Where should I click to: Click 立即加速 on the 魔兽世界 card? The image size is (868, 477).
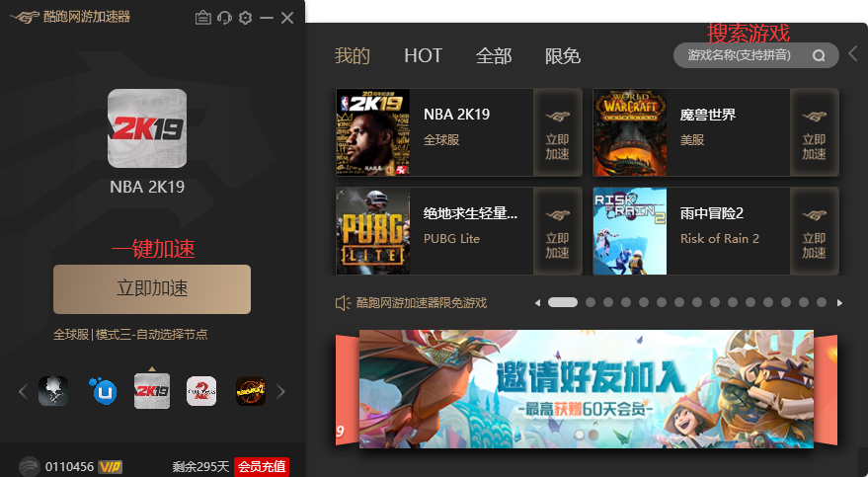click(815, 132)
